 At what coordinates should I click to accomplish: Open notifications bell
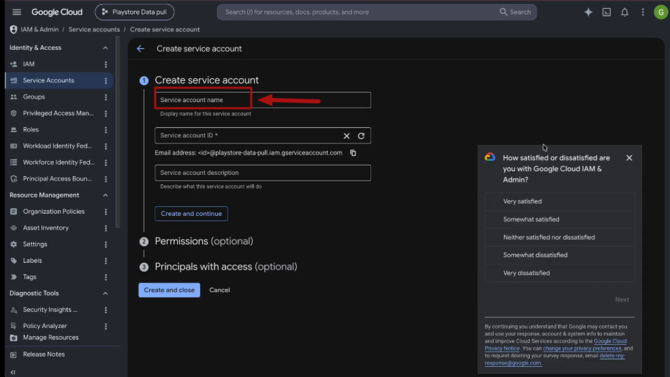(x=625, y=12)
